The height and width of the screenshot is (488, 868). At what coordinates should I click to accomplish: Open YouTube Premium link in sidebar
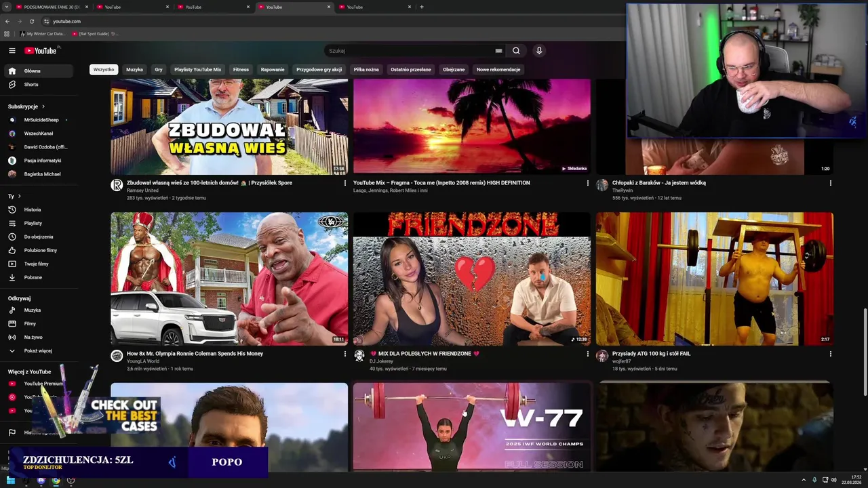point(39,384)
